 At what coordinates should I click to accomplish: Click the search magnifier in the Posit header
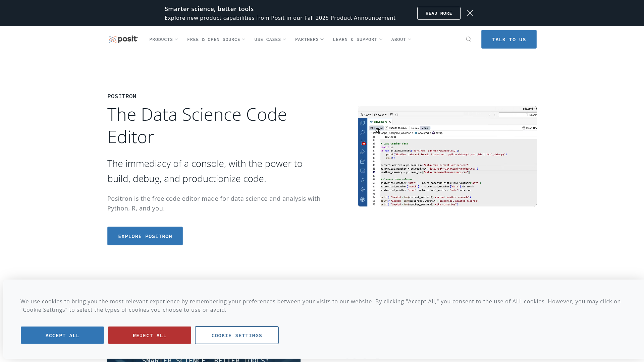pyautogui.click(x=469, y=39)
